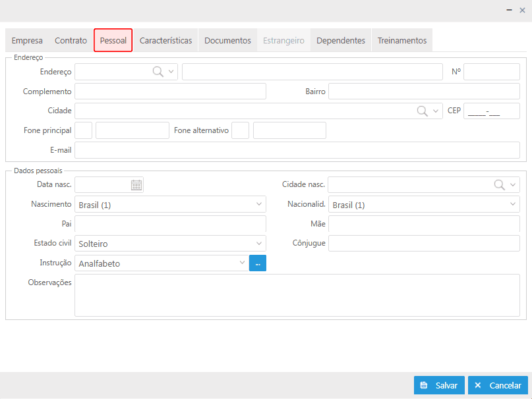
Task: Select the Treinamentos tab
Action: [x=402, y=40]
